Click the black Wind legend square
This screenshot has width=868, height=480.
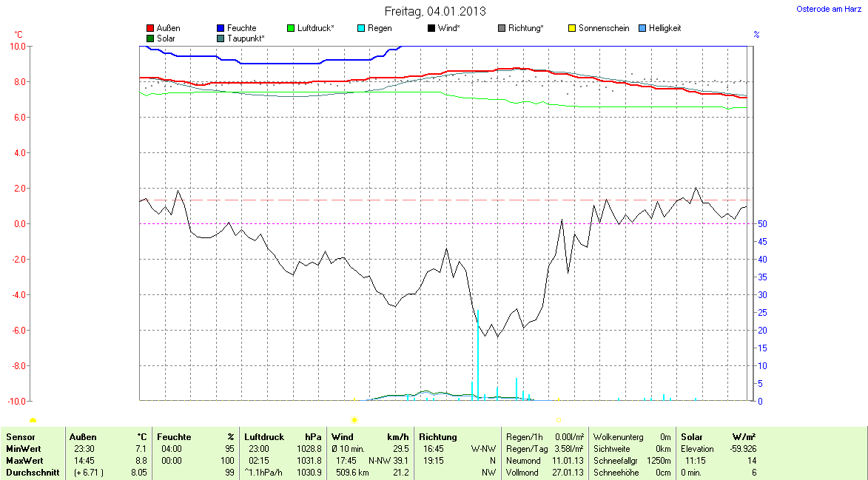pyautogui.click(x=431, y=28)
